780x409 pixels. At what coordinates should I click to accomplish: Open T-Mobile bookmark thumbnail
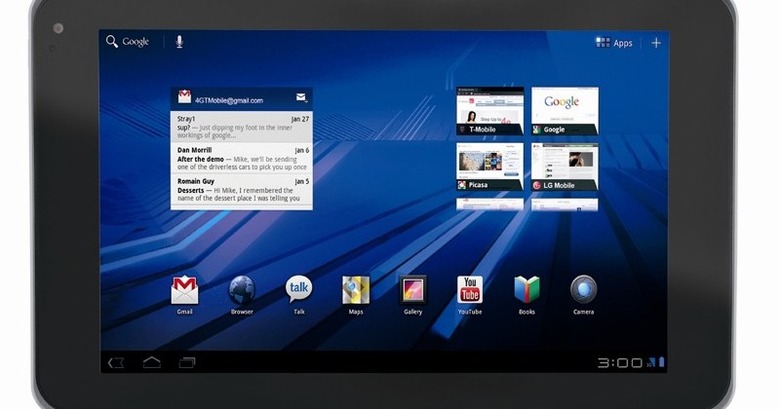pos(490,111)
